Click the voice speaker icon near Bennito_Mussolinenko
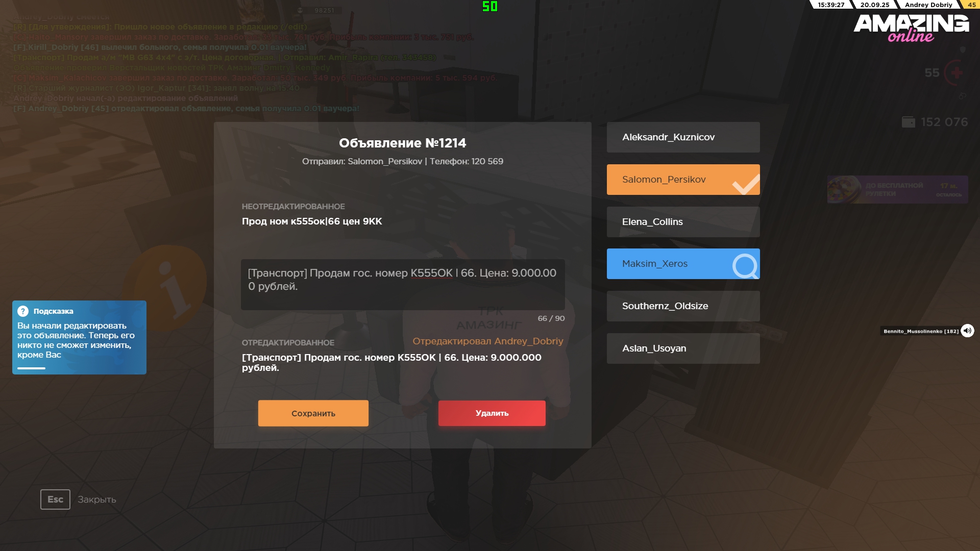Image resolution: width=980 pixels, height=551 pixels. (x=967, y=331)
